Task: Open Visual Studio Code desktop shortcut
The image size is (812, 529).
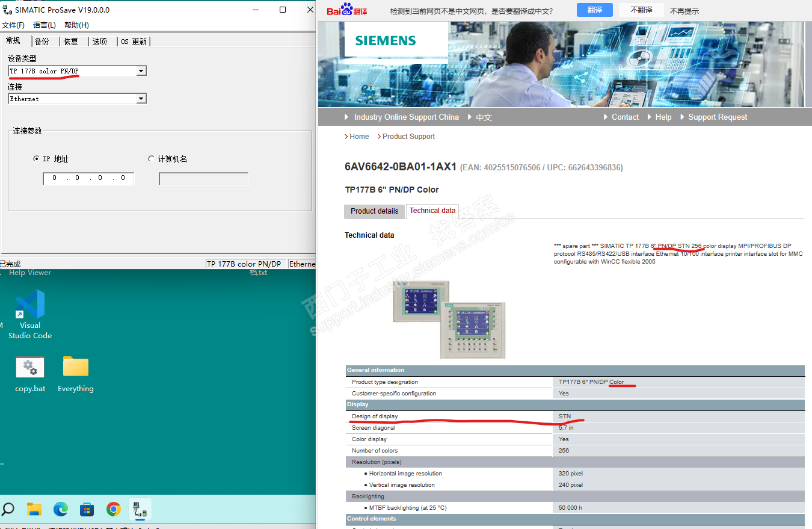Action: pos(30,314)
